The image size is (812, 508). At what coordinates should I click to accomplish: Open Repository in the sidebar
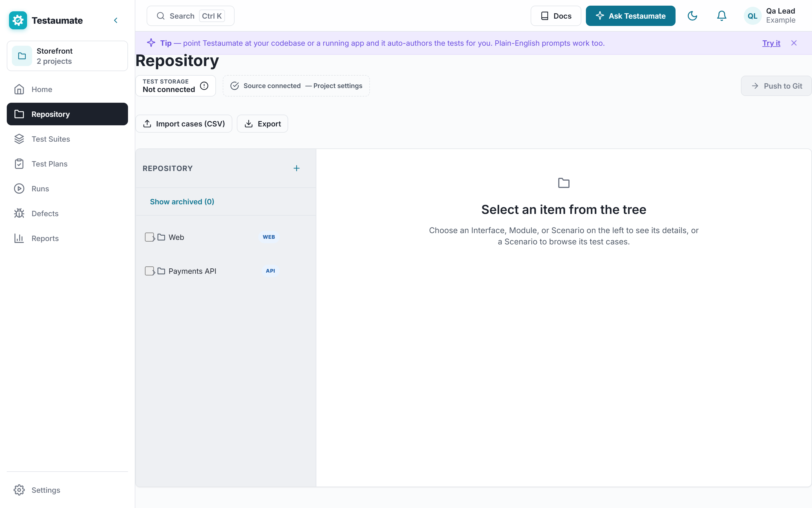tap(67, 114)
